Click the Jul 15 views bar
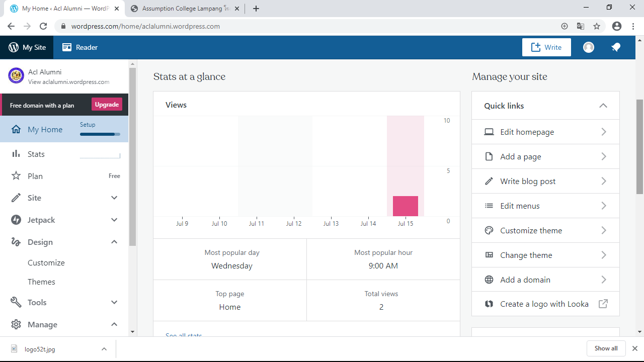The image size is (644, 362). point(406,206)
